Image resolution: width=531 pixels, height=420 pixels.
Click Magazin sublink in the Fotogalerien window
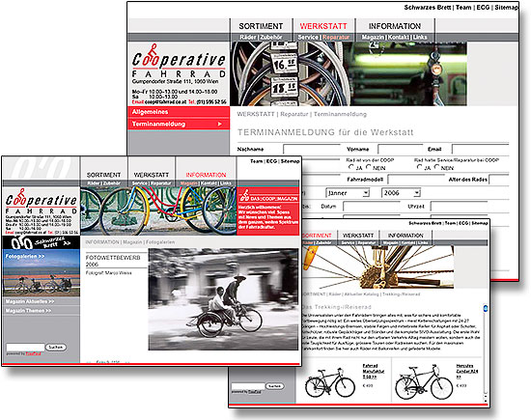(x=189, y=183)
